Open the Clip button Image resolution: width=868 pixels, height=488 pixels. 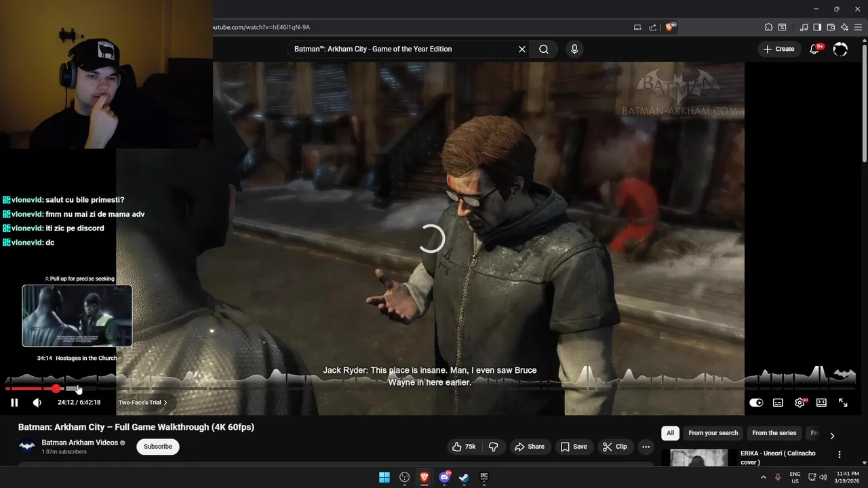tap(615, 447)
